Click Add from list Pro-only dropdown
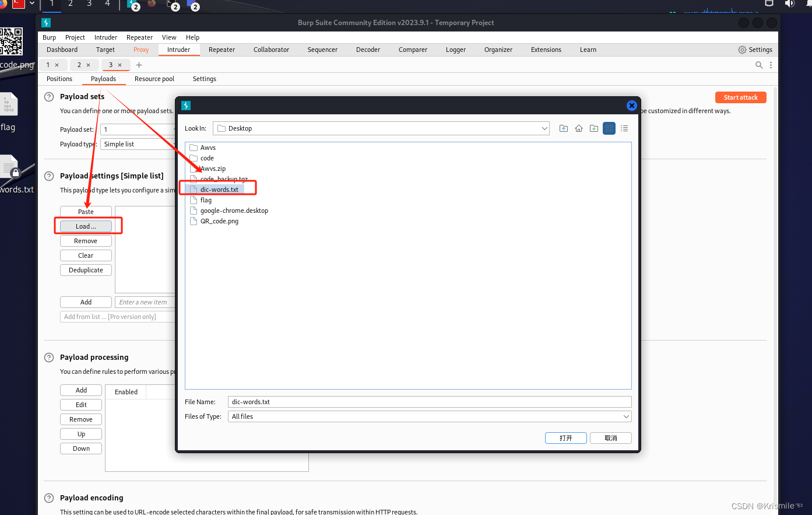 tap(118, 317)
